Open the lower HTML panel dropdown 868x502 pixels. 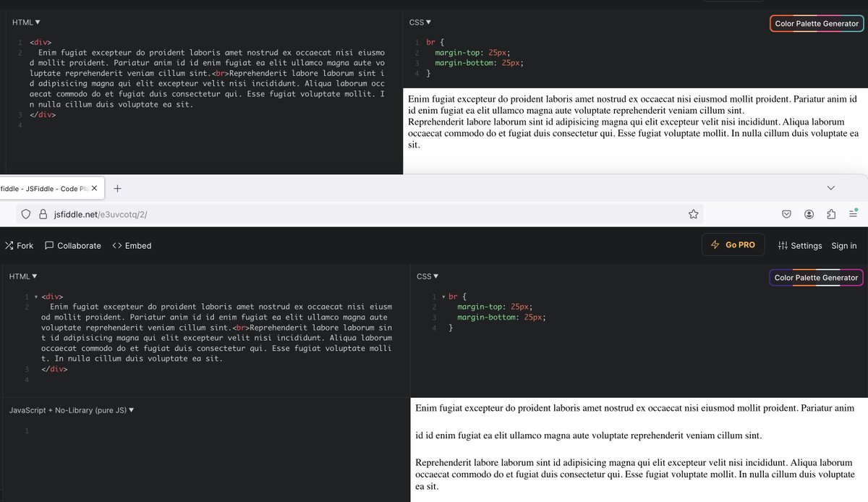(23, 276)
